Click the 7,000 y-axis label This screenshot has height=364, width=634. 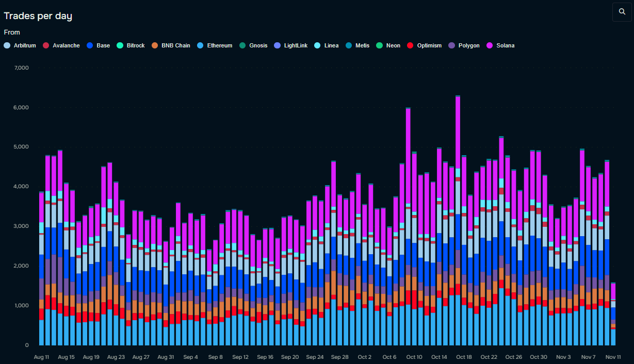21,68
